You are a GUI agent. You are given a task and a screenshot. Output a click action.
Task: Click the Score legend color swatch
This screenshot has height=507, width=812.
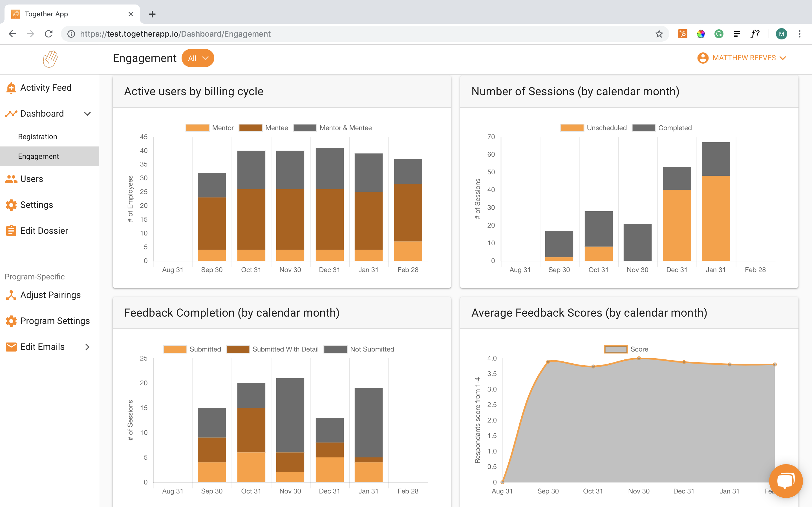click(x=615, y=349)
